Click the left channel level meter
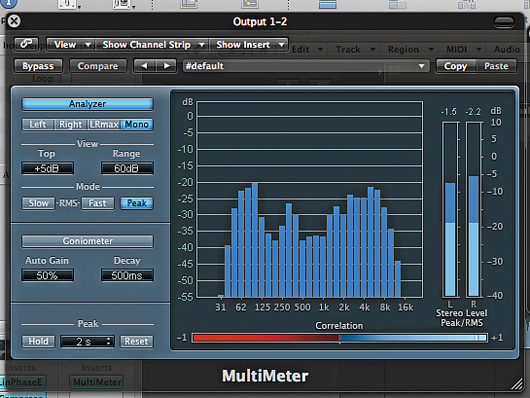530x398 pixels. click(x=450, y=210)
